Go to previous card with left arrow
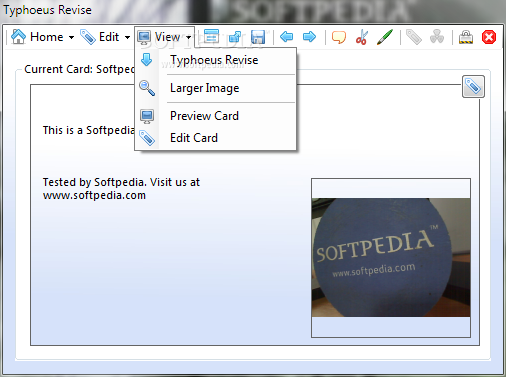 tap(286, 37)
